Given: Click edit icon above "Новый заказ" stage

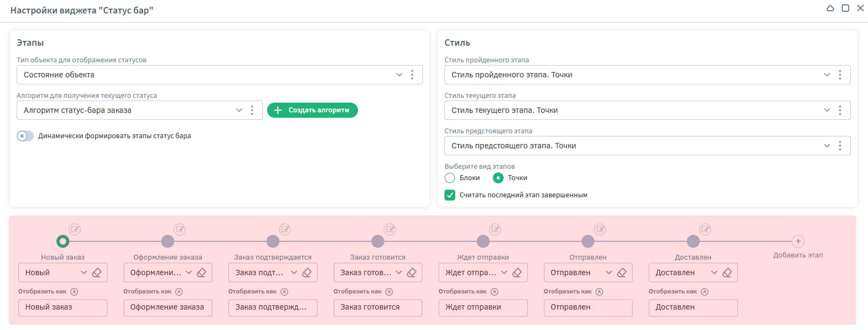Looking at the screenshot, I should tap(74, 229).
